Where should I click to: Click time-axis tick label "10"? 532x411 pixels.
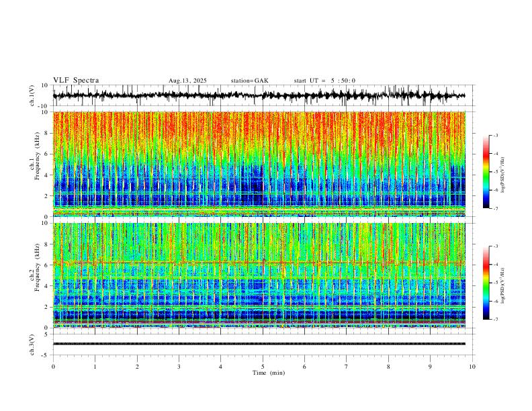pos(472,367)
